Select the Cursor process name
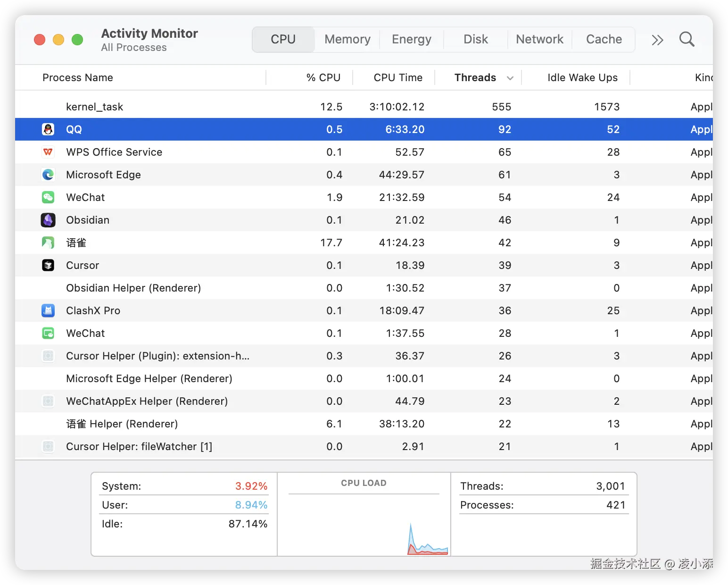 click(83, 265)
